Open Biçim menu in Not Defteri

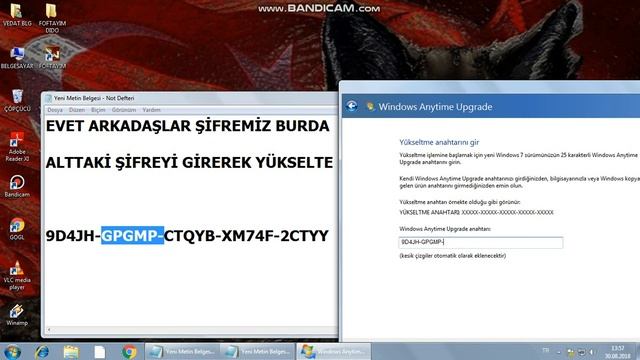tap(98, 110)
